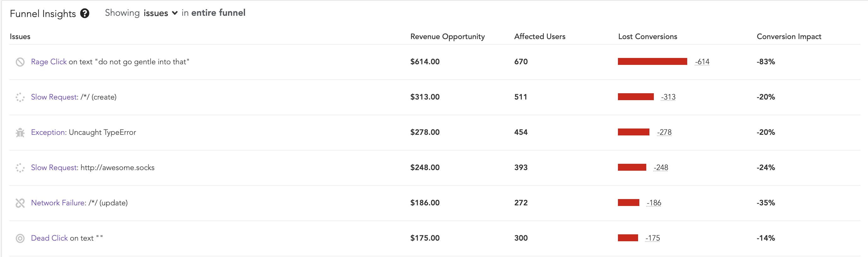Click the bug icon for Uncaught TypeError
The height and width of the screenshot is (257, 868).
click(20, 133)
